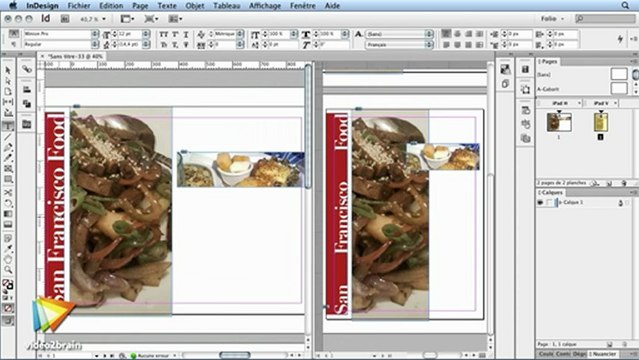This screenshot has width=639, height=360.
Task: Open the character style [Sans] dropdown
Action: coord(429,34)
